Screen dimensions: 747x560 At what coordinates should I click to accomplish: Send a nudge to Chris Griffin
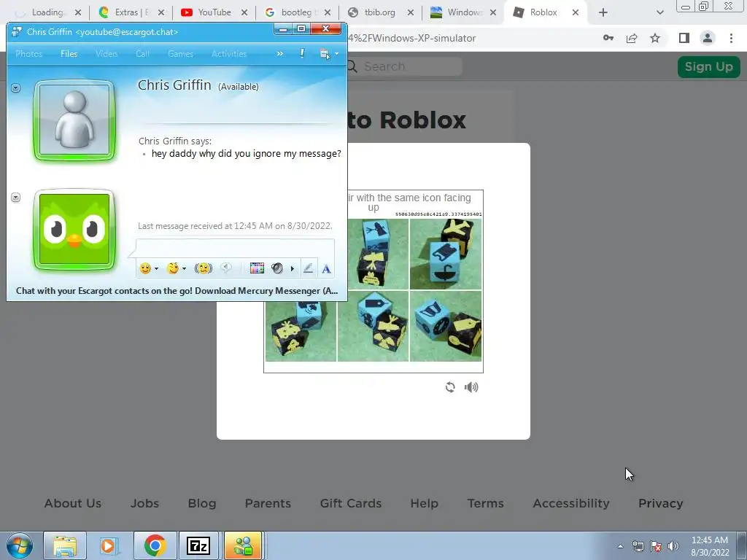pos(204,268)
